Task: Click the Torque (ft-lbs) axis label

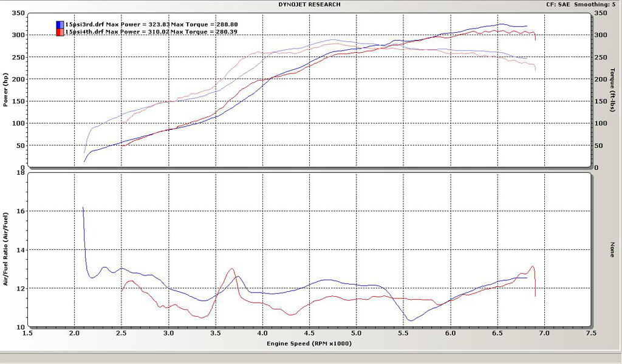Action: coord(612,90)
